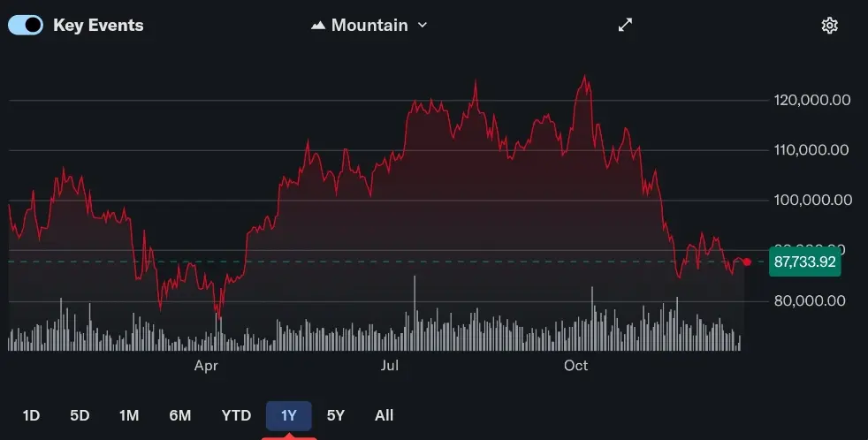Viewport: 868px width, 440px height.
Task: Expand the chart to fullscreen
Action: coord(625,25)
